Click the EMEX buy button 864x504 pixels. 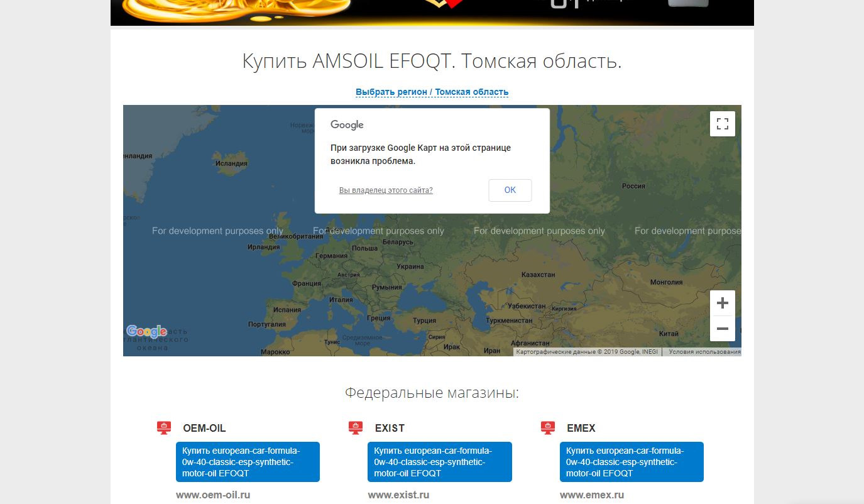coord(632,462)
